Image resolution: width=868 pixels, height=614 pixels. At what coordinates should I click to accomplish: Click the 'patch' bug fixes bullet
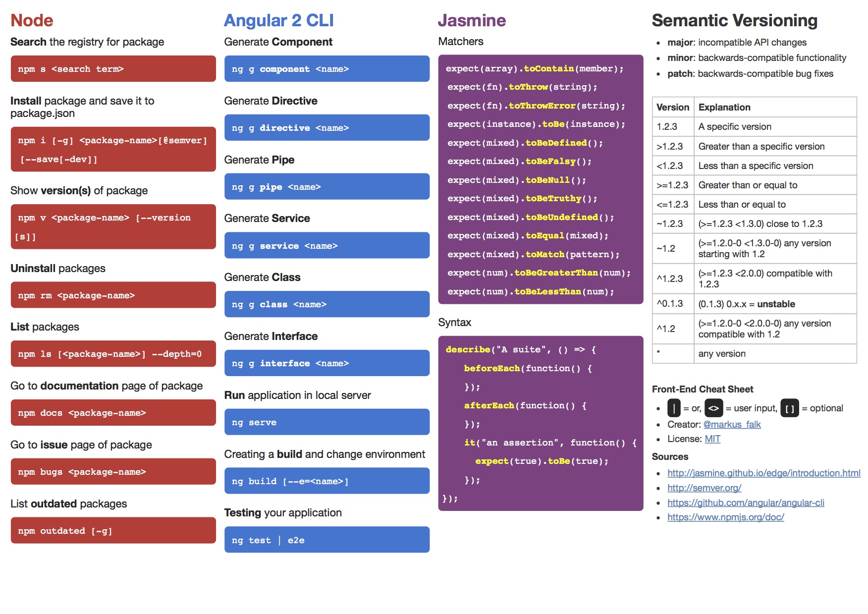(750, 74)
